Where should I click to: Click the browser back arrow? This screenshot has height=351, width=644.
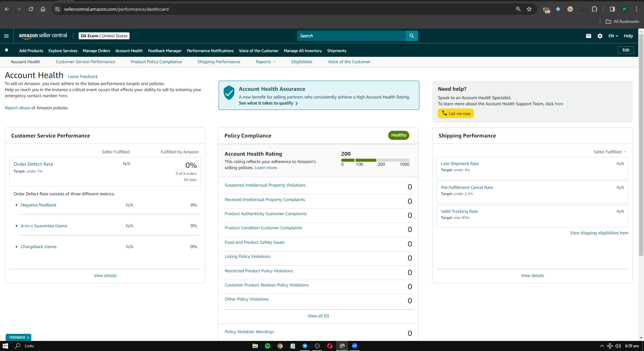tap(7, 9)
